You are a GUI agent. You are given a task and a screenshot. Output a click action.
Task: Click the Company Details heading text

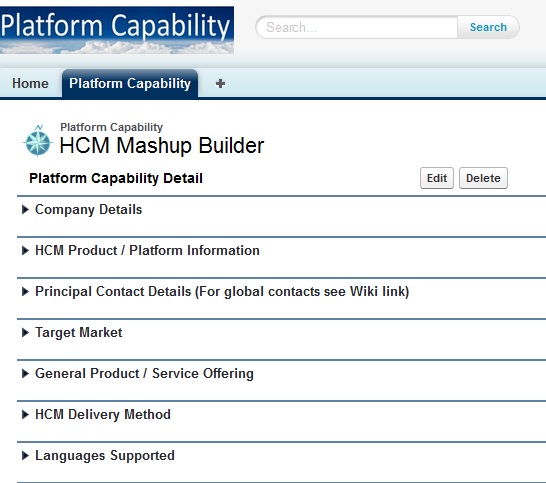click(x=88, y=210)
